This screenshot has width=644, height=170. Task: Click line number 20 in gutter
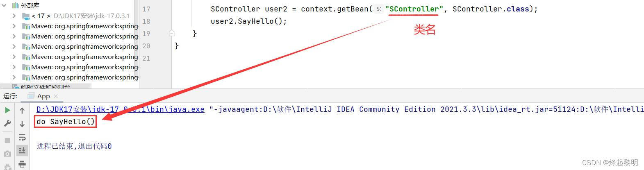coord(146,46)
